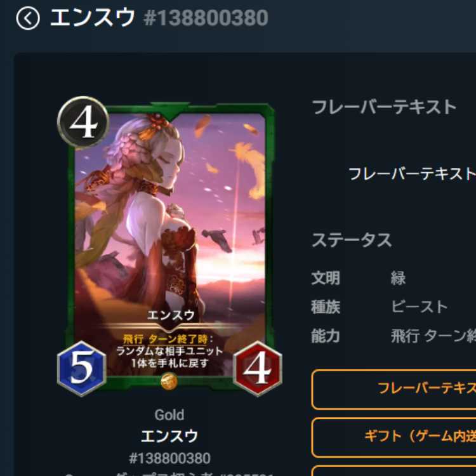Click the ステータス section heading

point(352,240)
